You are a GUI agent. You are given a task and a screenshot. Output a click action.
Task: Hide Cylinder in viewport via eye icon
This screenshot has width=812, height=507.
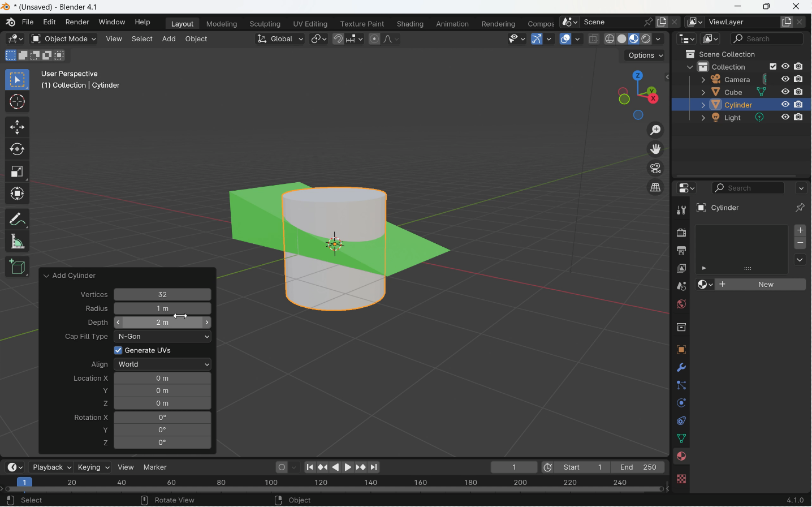pyautogui.click(x=785, y=105)
